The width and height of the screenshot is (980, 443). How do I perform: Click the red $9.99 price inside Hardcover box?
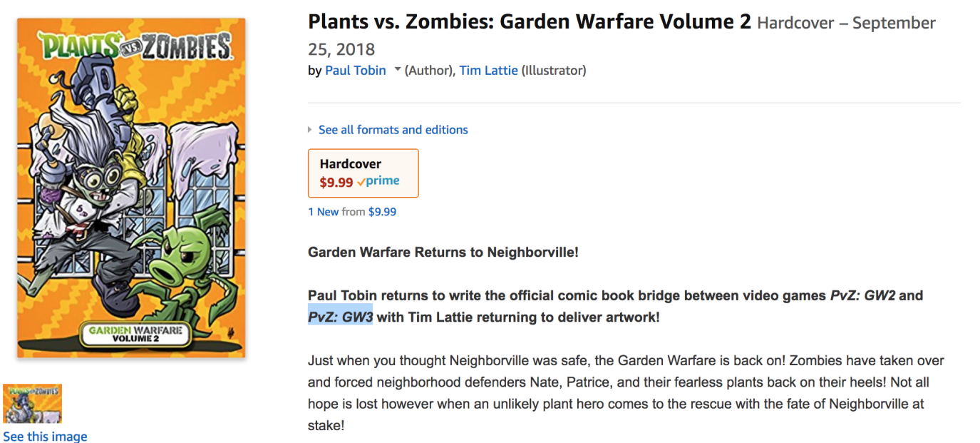(x=336, y=182)
